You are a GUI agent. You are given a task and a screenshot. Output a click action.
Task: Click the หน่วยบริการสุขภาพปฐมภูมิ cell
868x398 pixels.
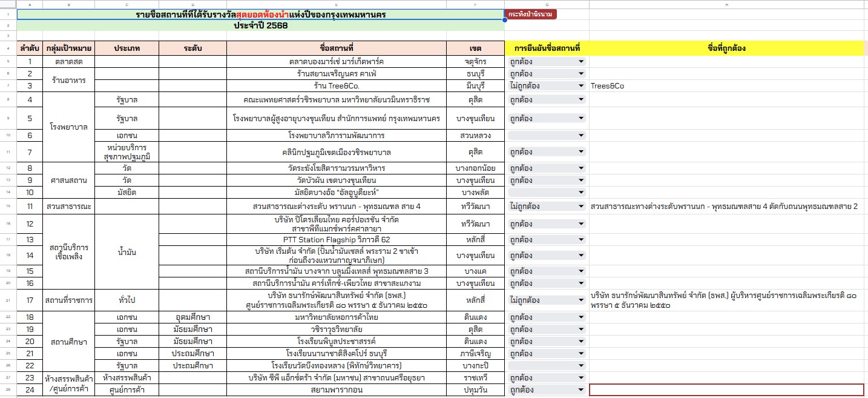(127, 152)
